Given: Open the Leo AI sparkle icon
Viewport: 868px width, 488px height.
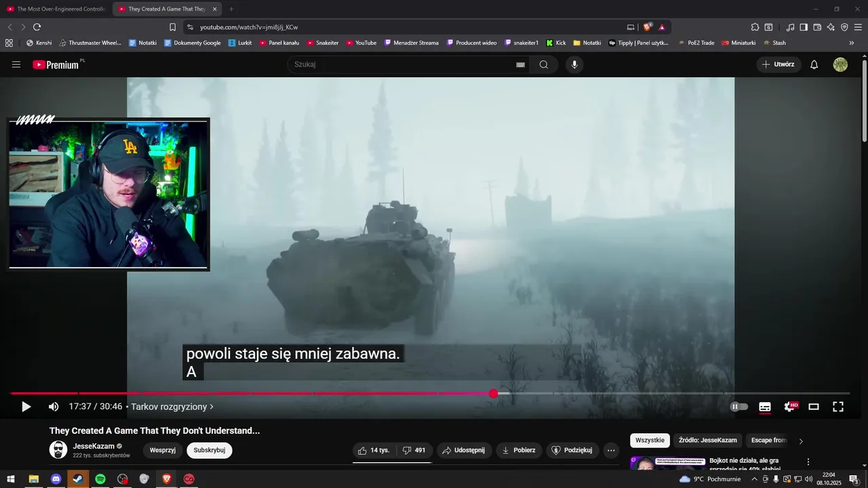Looking at the screenshot, I should [831, 27].
